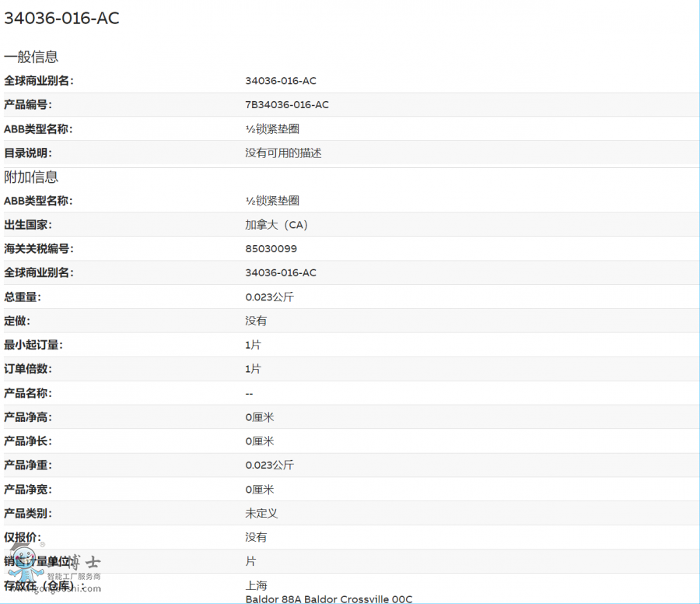This screenshot has width=700, height=604.
Task: Click the 产品净宽 row label
Action: (28, 490)
